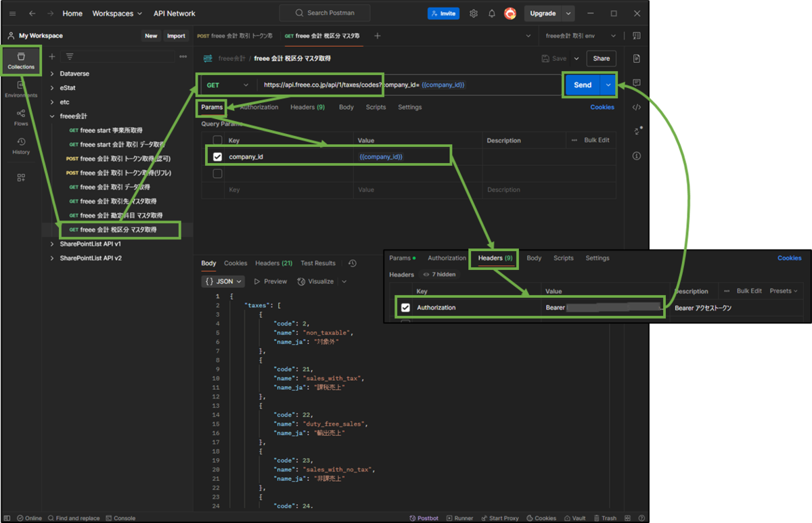Image resolution: width=812 pixels, height=523 pixels.
Task: Toggle the empty row checkbox below company_id
Action: (217, 174)
